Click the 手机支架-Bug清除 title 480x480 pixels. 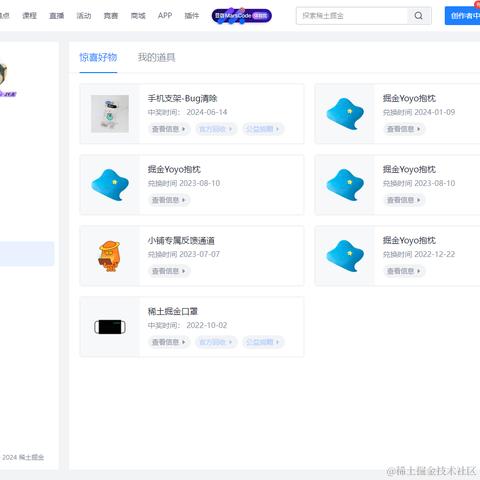183,98
